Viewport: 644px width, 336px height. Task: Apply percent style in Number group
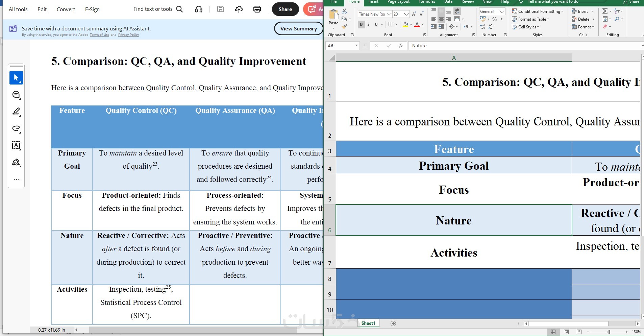tap(494, 19)
